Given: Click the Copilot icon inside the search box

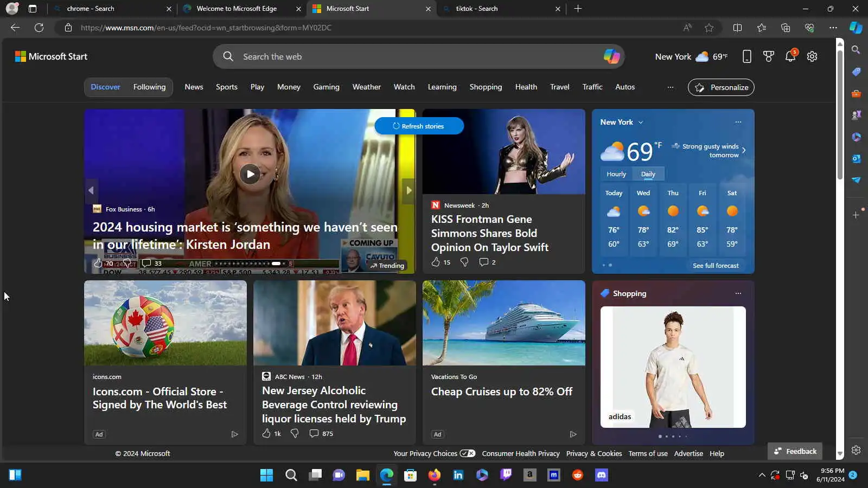Looking at the screenshot, I should click(611, 56).
